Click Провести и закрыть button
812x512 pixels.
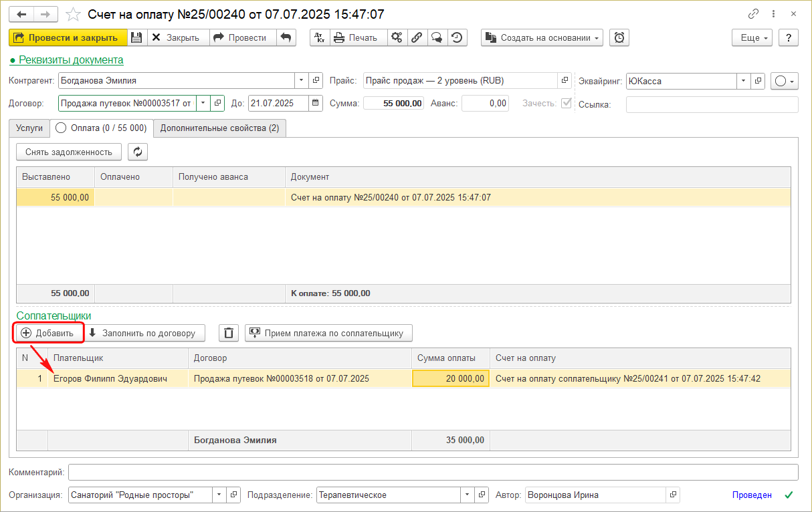coord(68,38)
